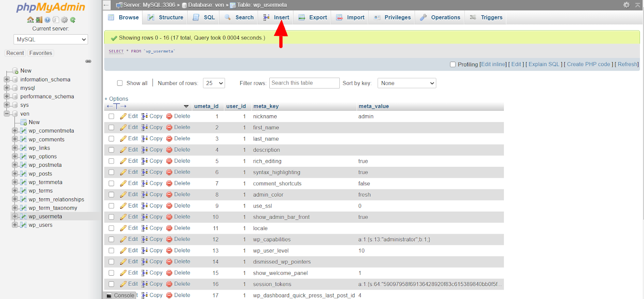The height and width of the screenshot is (299, 644).
Task: Click the Filter rows search field
Action: pyautogui.click(x=304, y=83)
